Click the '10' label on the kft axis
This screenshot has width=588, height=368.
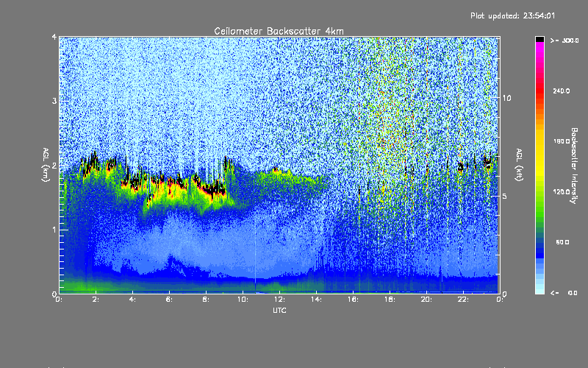506,98
